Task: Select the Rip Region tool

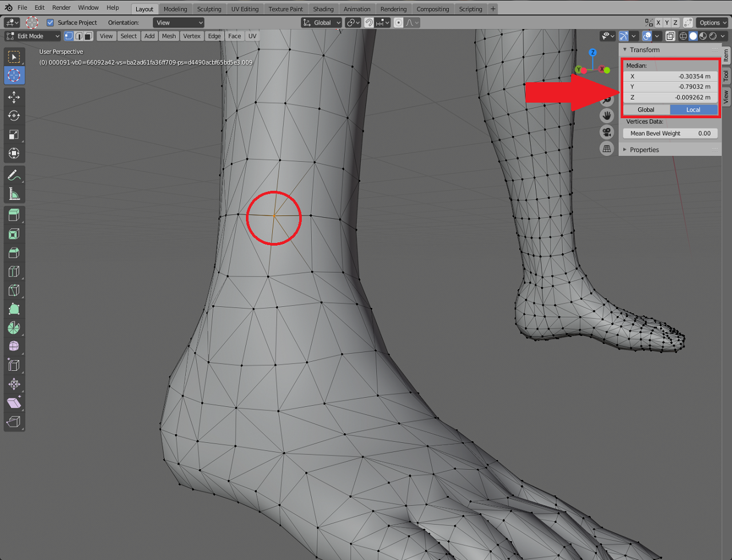Action: (14, 422)
